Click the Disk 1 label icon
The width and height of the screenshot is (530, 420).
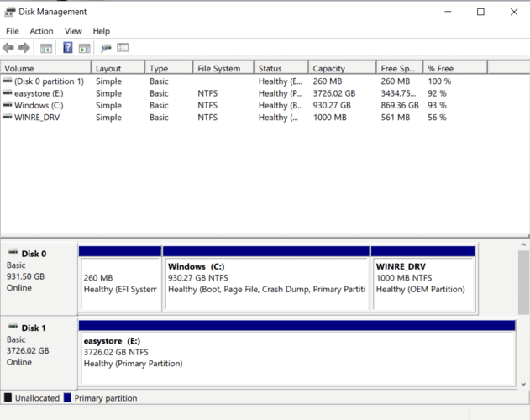13,326
